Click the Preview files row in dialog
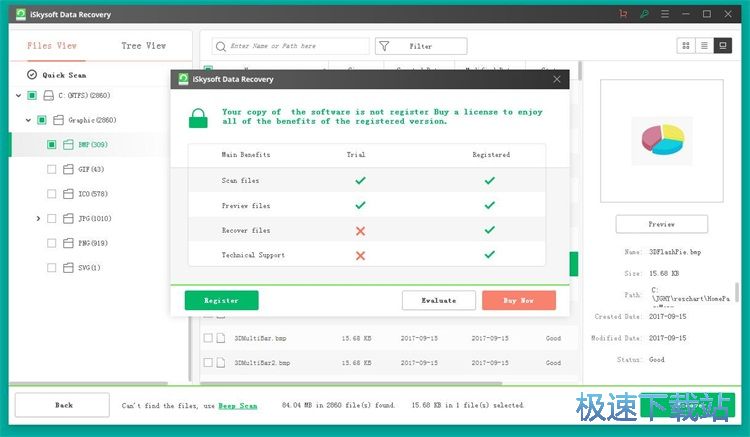Viewport: 750px width, 437px height. [x=367, y=206]
